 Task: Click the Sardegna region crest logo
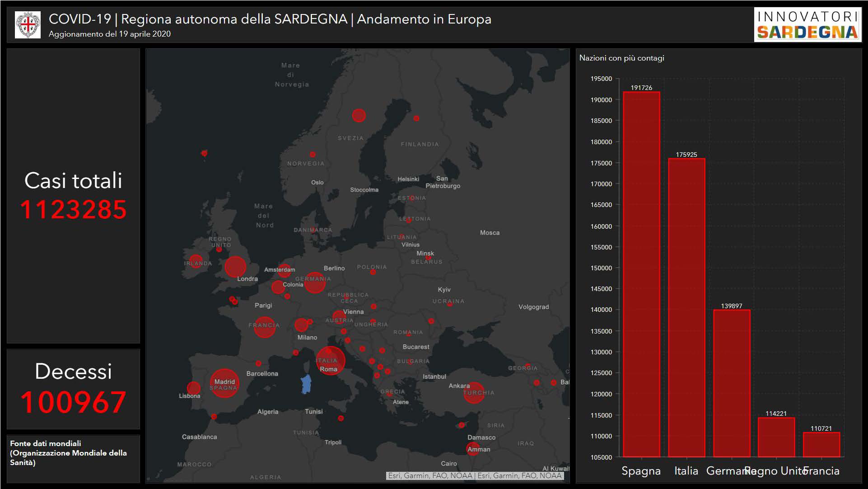[28, 25]
